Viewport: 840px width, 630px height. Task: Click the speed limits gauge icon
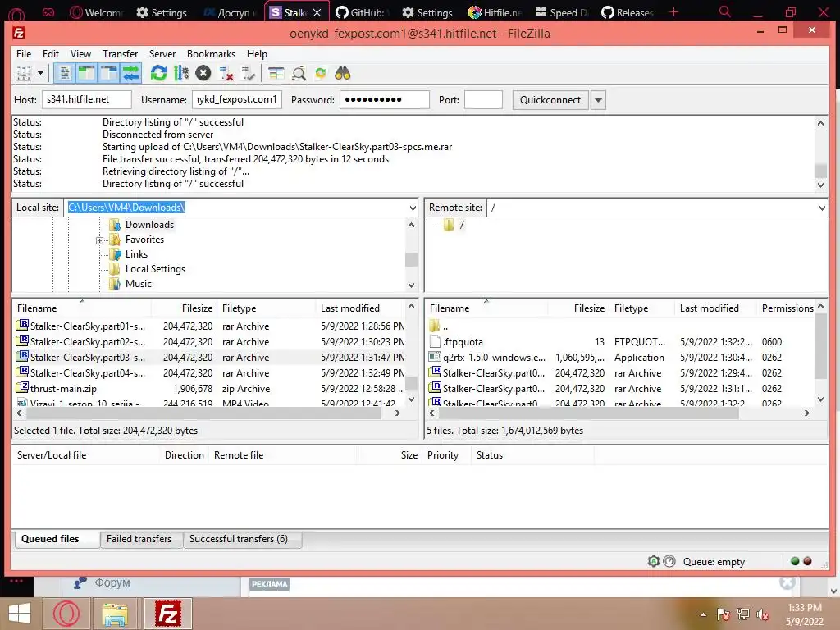[669, 561]
